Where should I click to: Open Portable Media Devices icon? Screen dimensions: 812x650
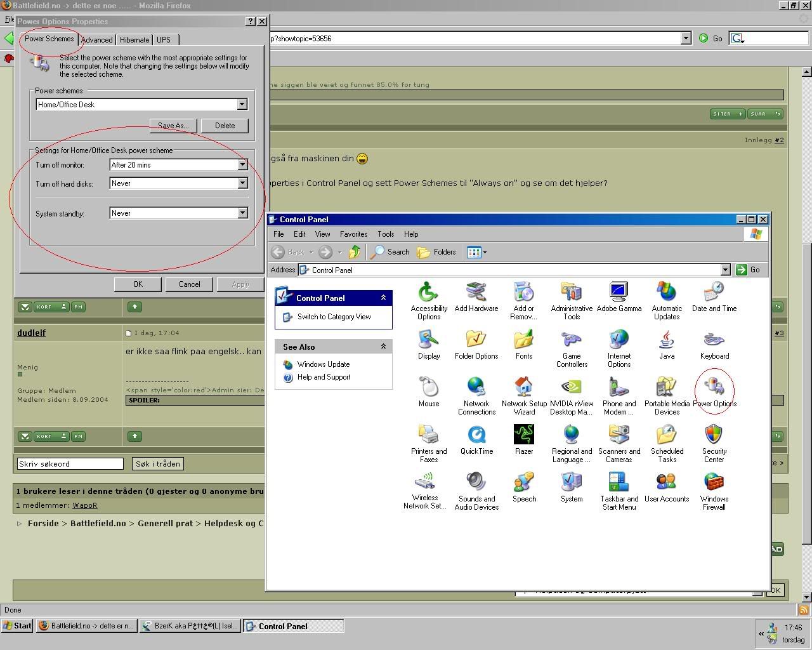(667, 396)
